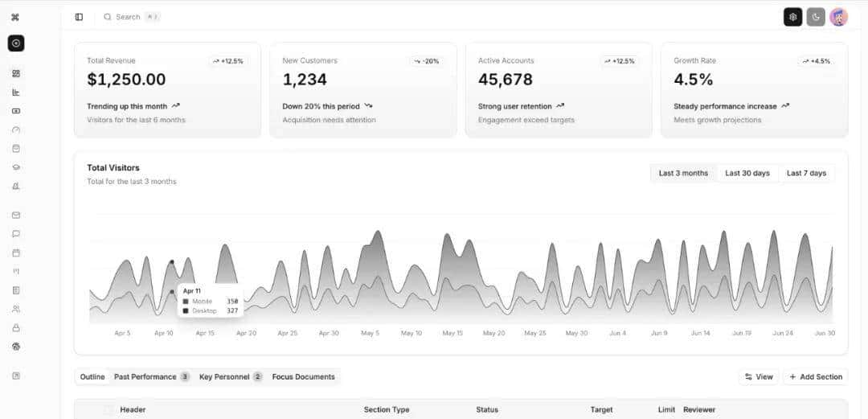Open the mail envelope sidebar icon
Image resolution: width=868 pixels, height=419 pixels.
pos(16,215)
